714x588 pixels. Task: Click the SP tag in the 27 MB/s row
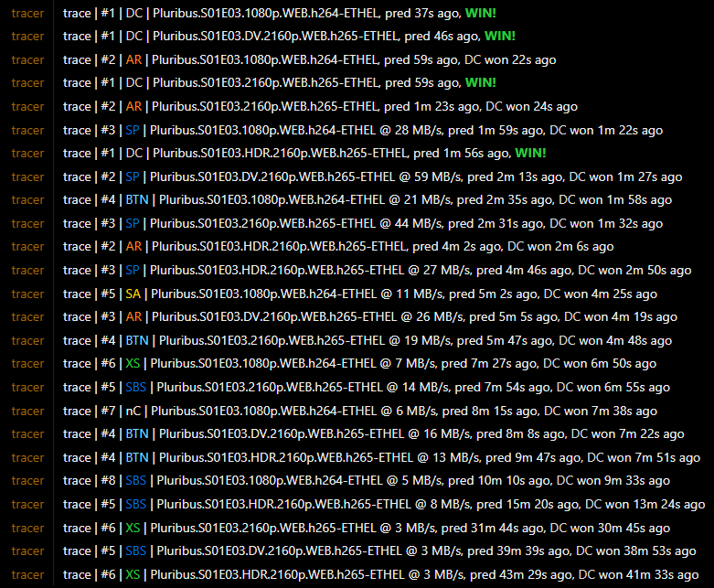133,270
